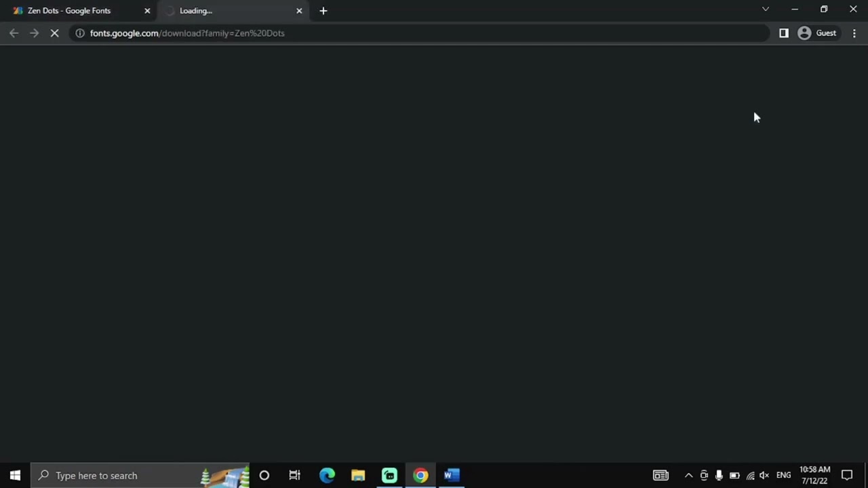868x488 pixels.
Task: Expand the tab search dropdown
Action: click(x=766, y=9)
